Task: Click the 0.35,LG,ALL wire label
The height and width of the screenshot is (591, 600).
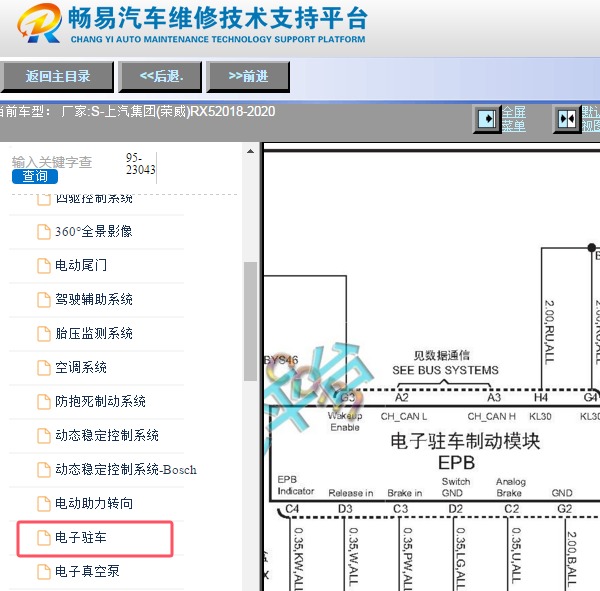Action: [x=461, y=558]
